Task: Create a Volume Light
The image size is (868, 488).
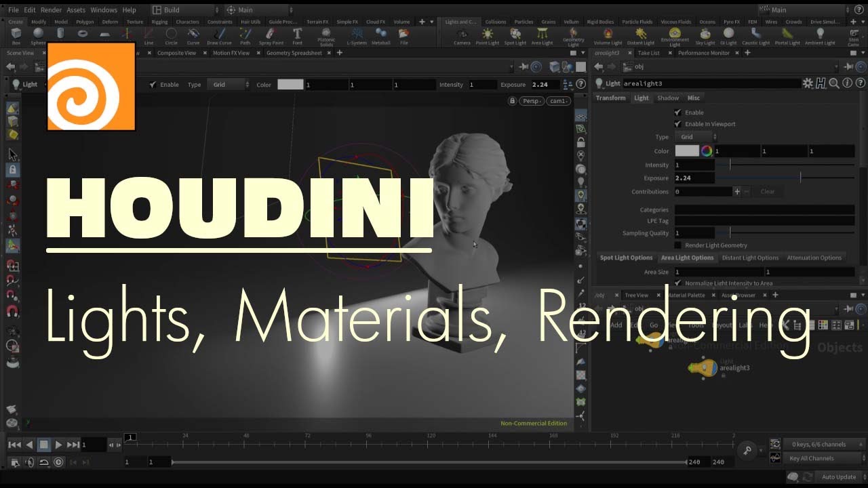Action: (608, 36)
